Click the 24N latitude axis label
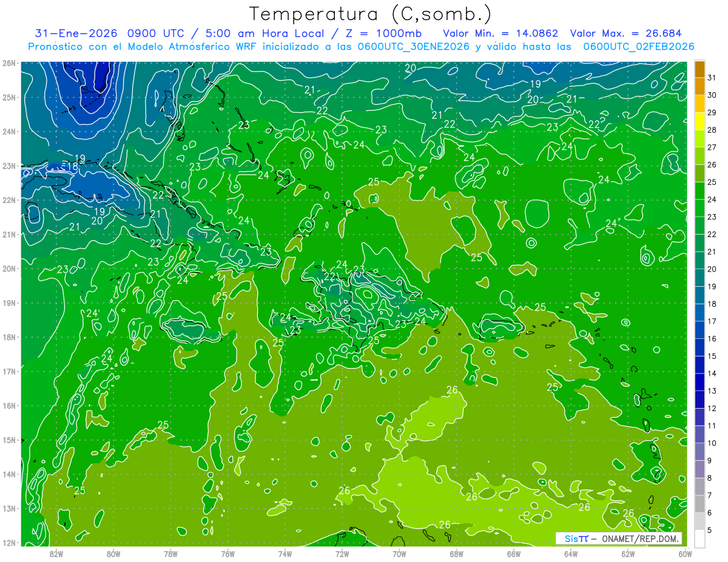This screenshot has width=728, height=562. [x=9, y=132]
